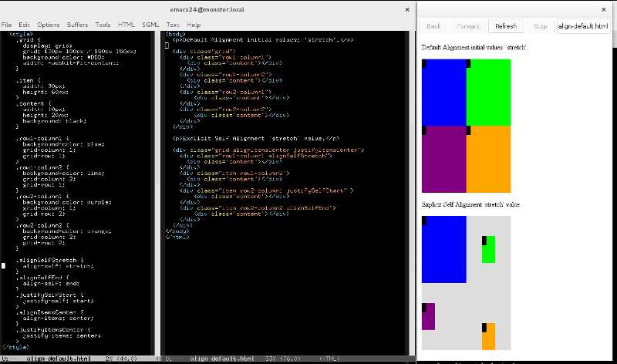Click the Back button in browser
This screenshot has width=617, height=364.
coord(433,26)
